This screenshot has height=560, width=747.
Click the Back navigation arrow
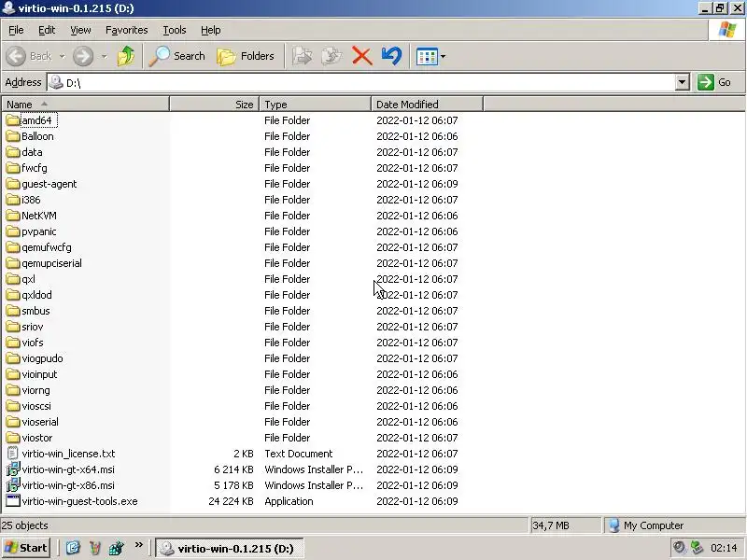16,56
